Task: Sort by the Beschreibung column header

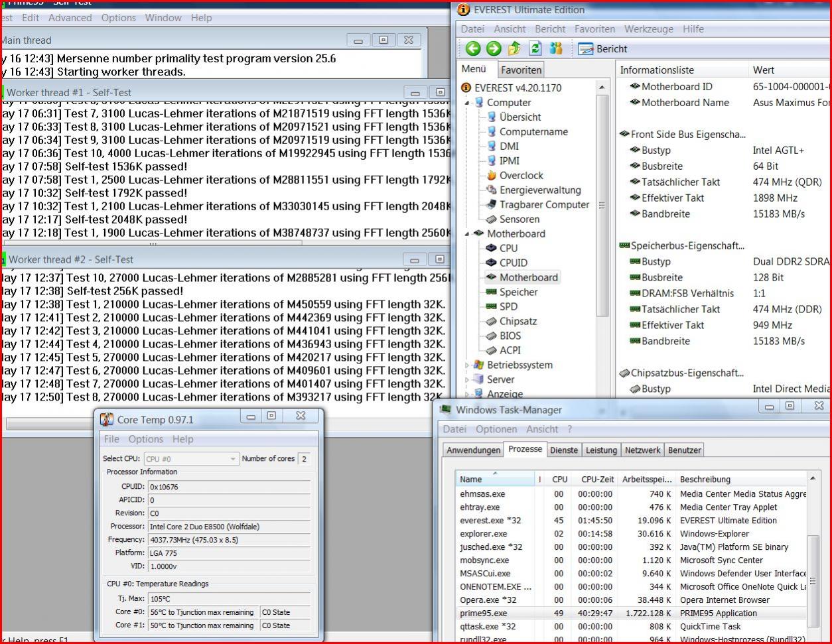Action: pos(741,479)
